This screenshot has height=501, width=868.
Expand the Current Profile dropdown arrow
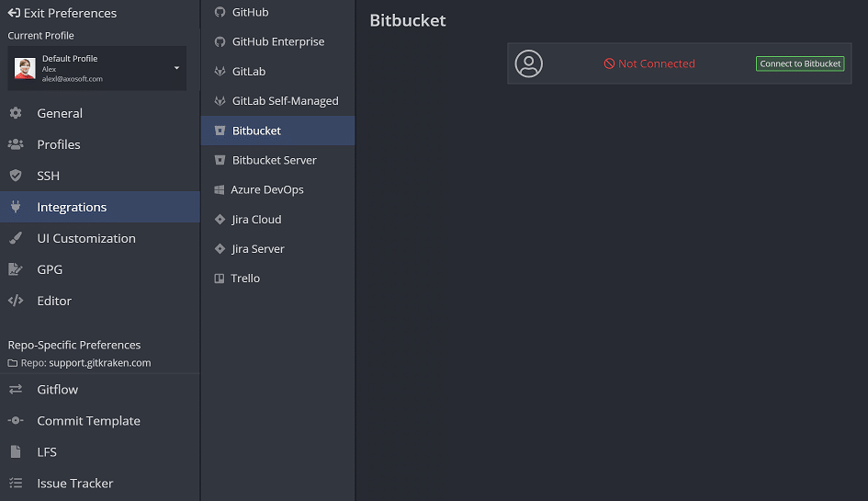coord(176,68)
